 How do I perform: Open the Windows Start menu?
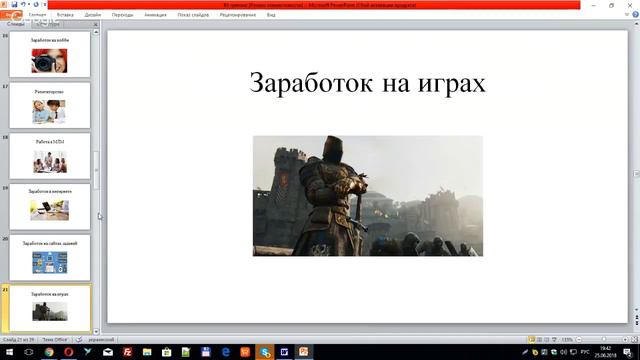(9, 352)
